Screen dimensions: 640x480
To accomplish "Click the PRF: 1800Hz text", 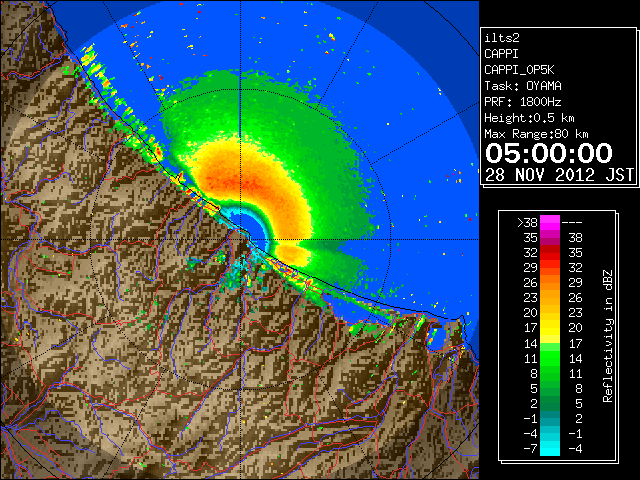I will coord(523,102).
